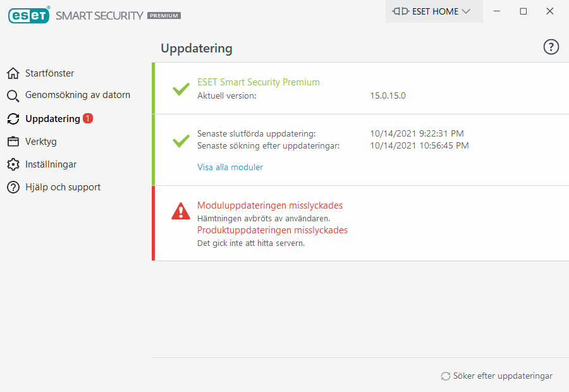Click the red warning triangle icon
The width and height of the screenshot is (569, 392).
181,211
